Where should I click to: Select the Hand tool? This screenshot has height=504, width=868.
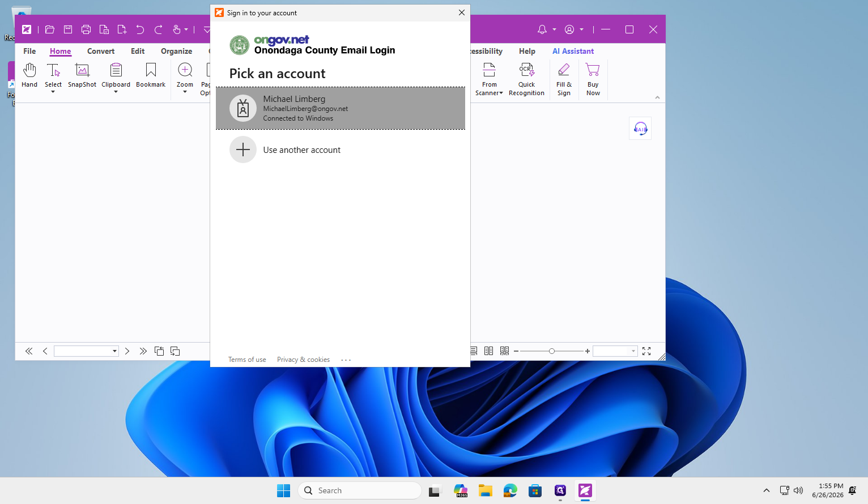[x=29, y=76]
